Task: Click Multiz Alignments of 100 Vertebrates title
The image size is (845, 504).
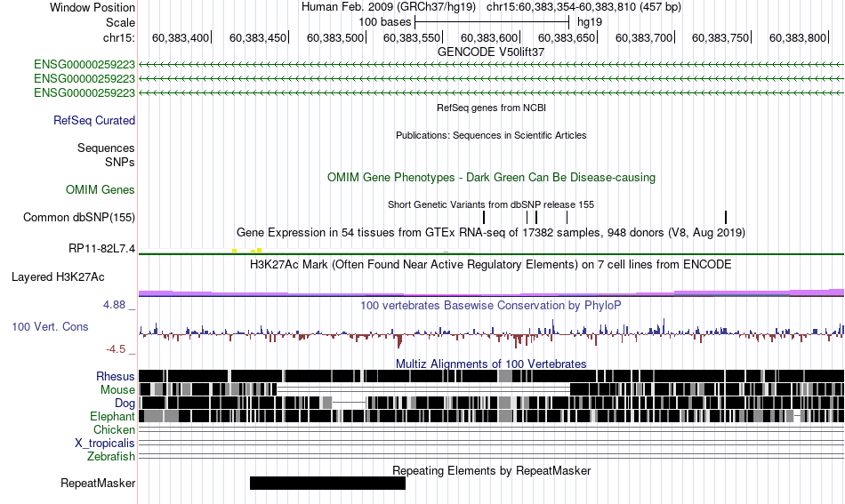Action: [491, 364]
